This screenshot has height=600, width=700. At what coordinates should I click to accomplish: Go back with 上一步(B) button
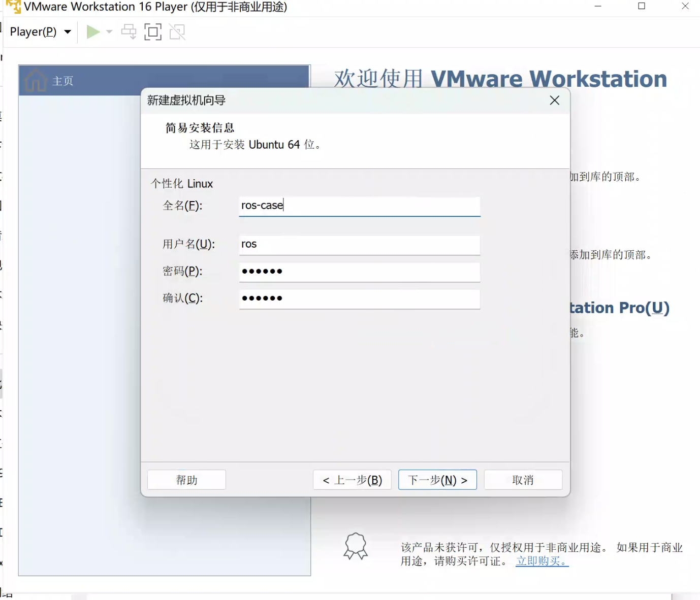click(x=352, y=480)
